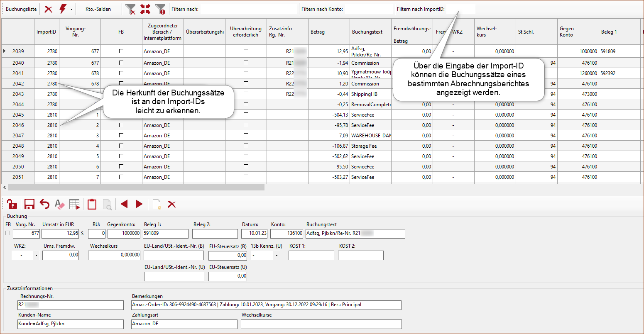Click the red undo arrow icon
The height and width of the screenshot is (334, 644).
pyautogui.click(x=44, y=204)
